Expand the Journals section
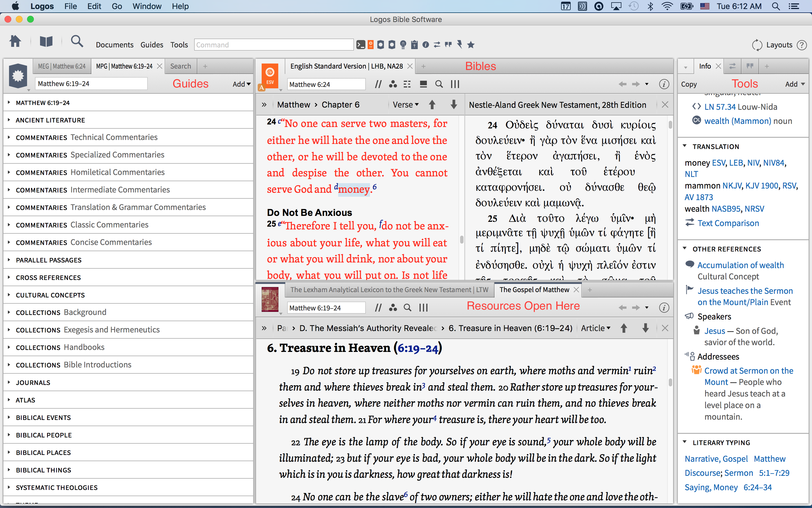 pyautogui.click(x=128, y=383)
